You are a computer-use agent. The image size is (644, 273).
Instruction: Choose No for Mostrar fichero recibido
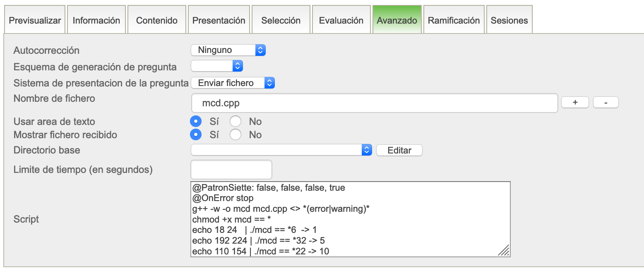coord(235,135)
